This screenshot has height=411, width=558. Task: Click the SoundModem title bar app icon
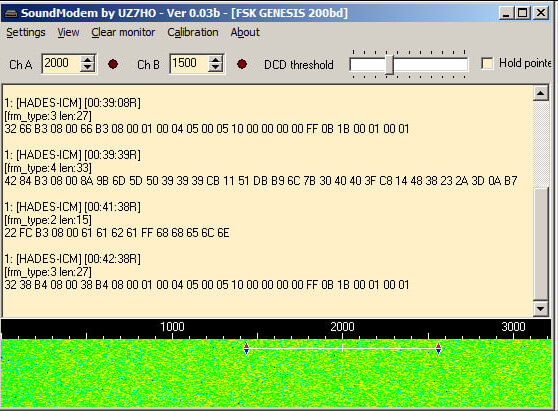[11, 14]
